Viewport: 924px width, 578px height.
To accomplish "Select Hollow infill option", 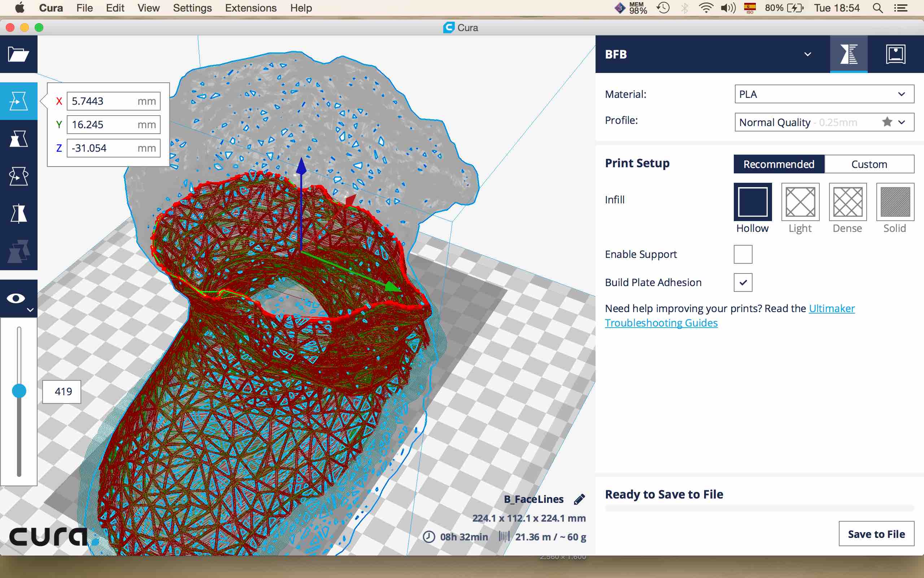I will click(753, 202).
